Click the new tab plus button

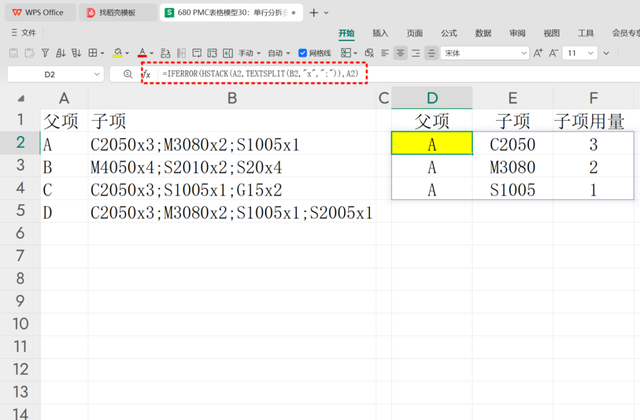pyautogui.click(x=314, y=12)
